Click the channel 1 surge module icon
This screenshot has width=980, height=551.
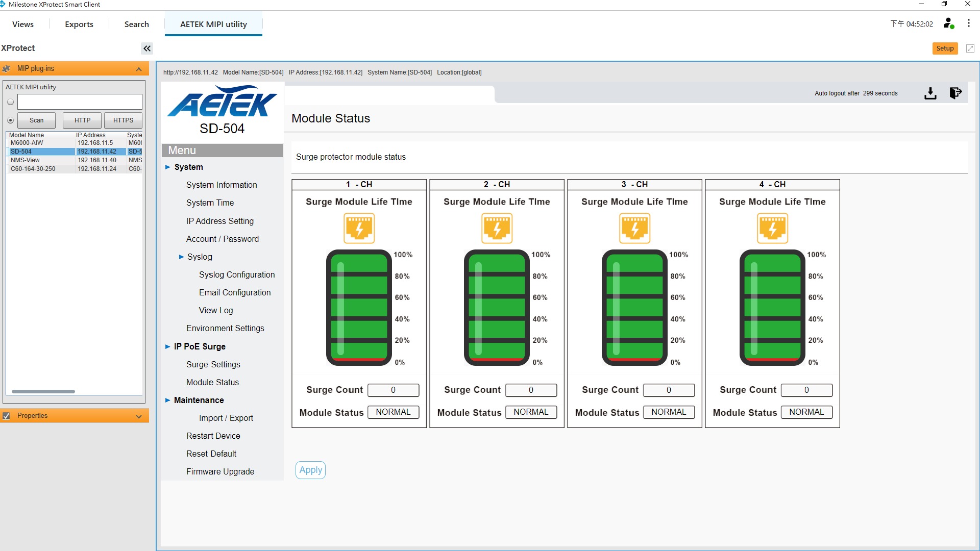tap(359, 228)
